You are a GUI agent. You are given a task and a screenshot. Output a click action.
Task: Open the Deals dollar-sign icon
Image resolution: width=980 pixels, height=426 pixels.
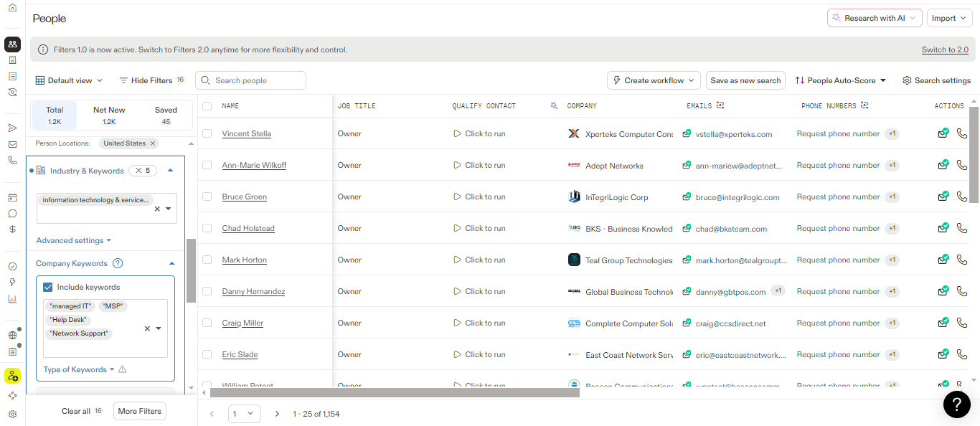(12, 229)
